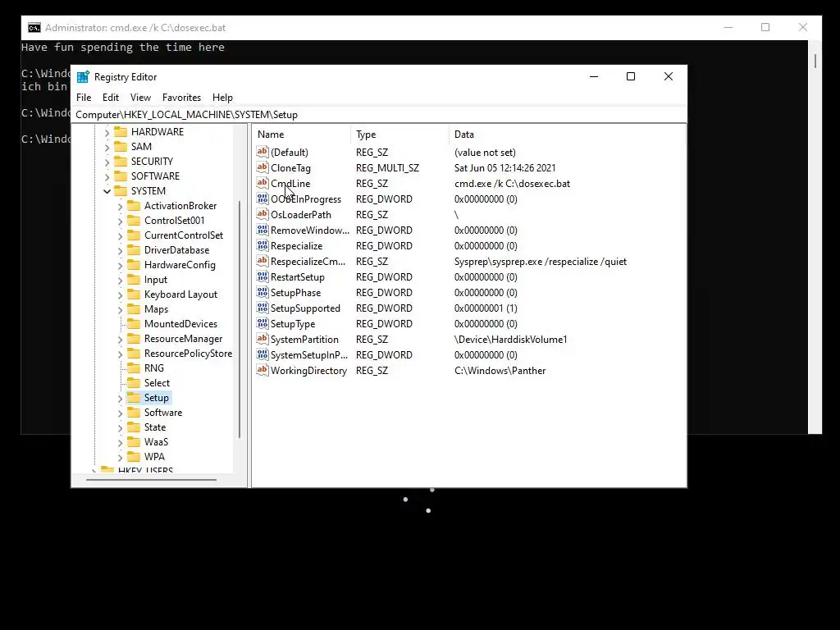Expand the ControlSet001 key
This screenshot has height=630, width=840.
pyautogui.click(x=120, y=221)
